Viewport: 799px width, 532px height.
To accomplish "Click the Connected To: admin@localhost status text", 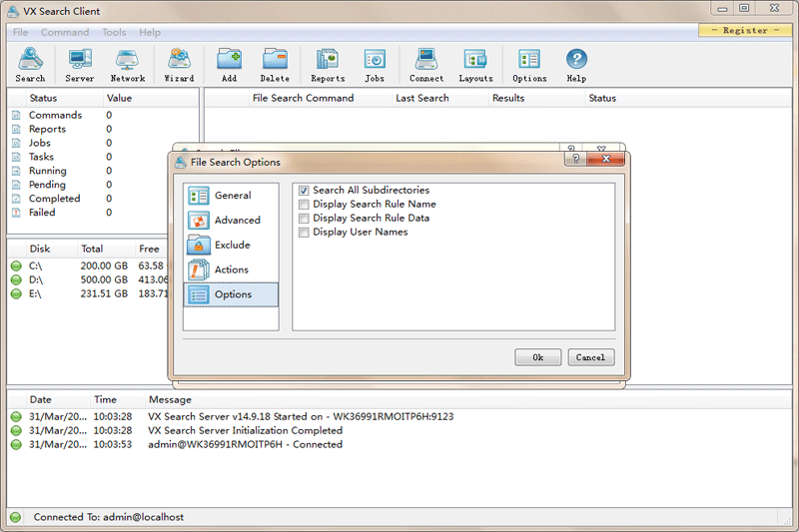I will (x=109, y=517).
